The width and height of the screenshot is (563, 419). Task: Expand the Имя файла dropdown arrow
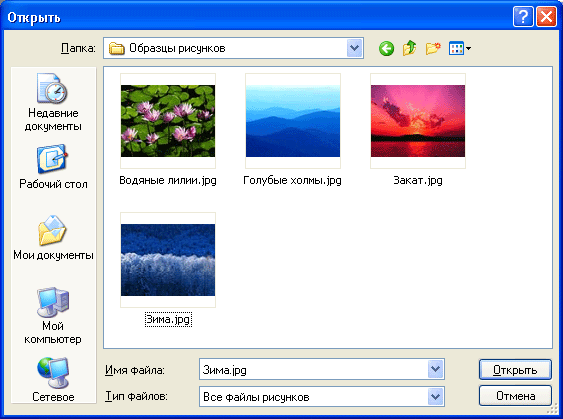click(x=436, y=369)
